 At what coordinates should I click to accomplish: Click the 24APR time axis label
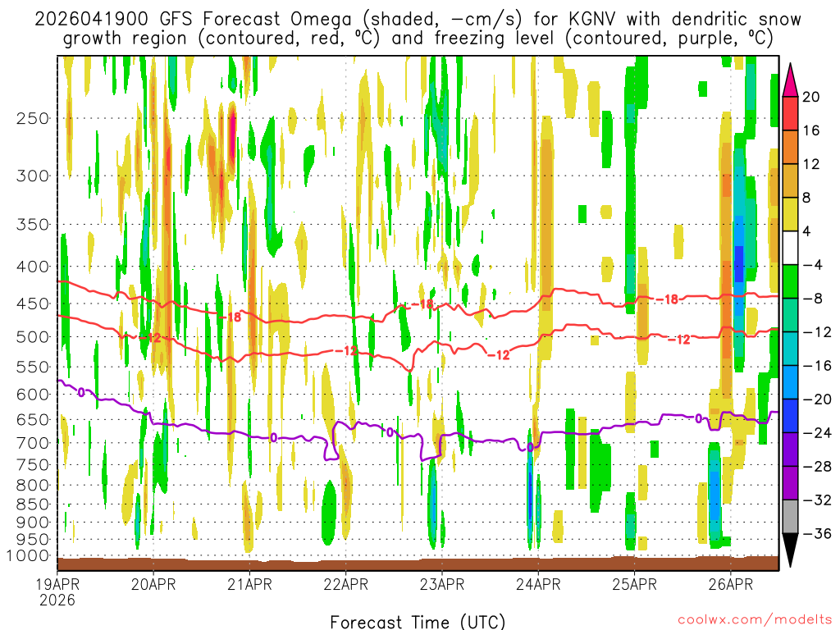pyautogui.click(x=538, y=584)
